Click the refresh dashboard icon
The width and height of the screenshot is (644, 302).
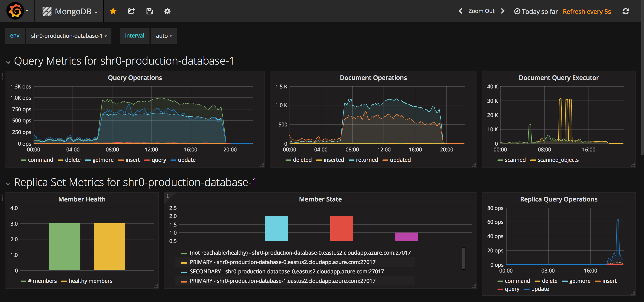[625, 11]
